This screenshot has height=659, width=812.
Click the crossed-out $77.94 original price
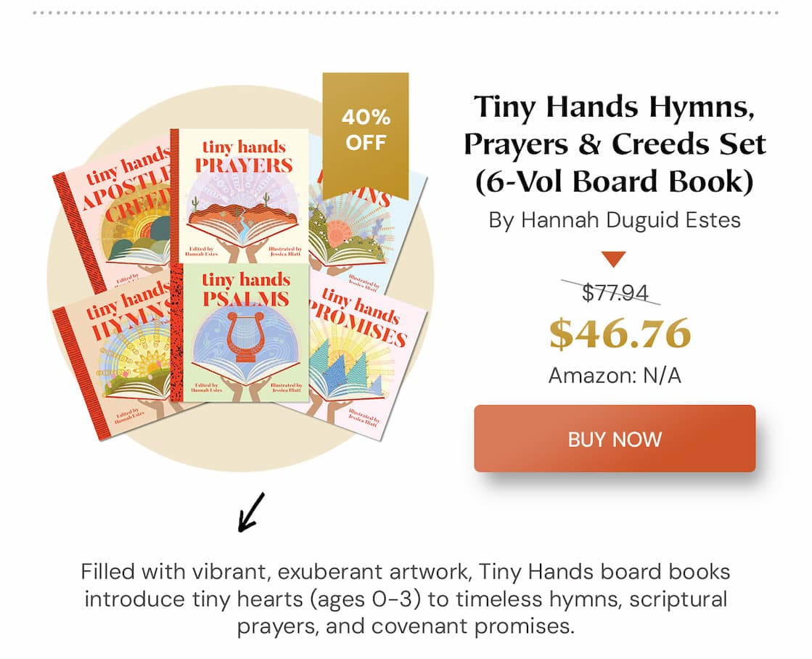click(x=614, y=292)
